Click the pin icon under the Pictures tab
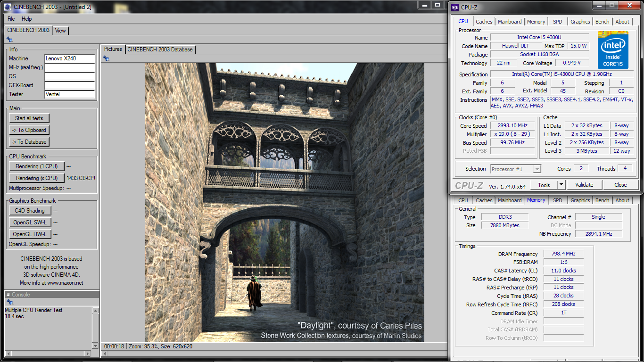The image size is (644, 362). point(106,58)
